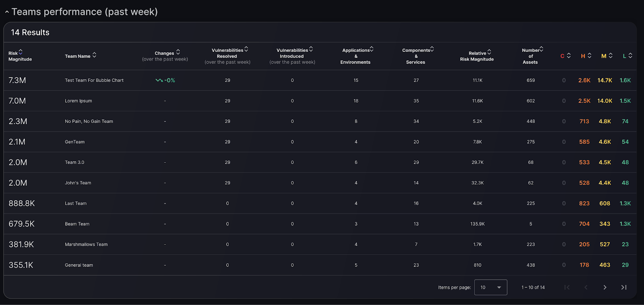Click the 7.3M risk magnitude value
Image resolution: width=644 pixels, height=305 pixels.
coord(17,80)
